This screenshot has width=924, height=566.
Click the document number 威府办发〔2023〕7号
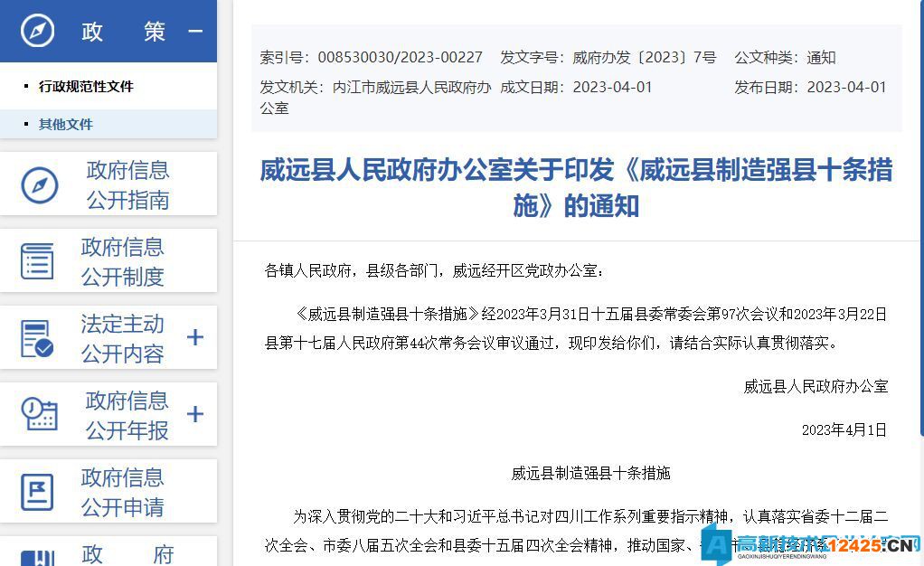(x=645, y=57)
